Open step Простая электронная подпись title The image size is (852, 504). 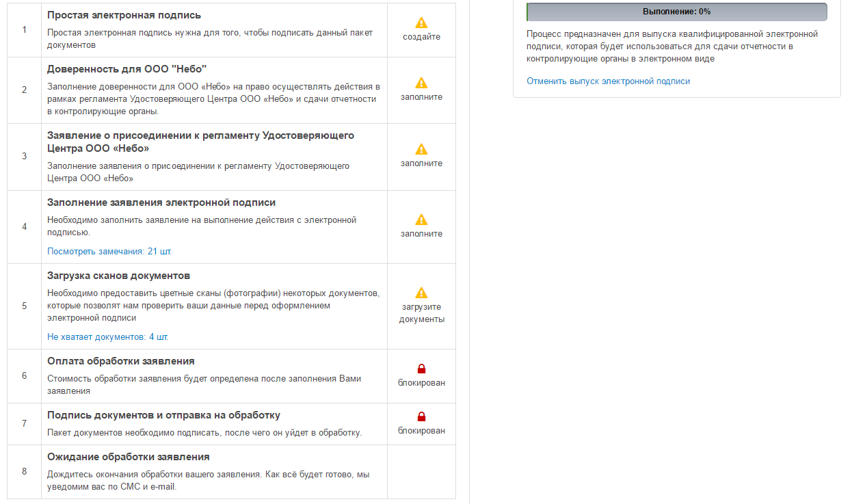tap(124, 15)
